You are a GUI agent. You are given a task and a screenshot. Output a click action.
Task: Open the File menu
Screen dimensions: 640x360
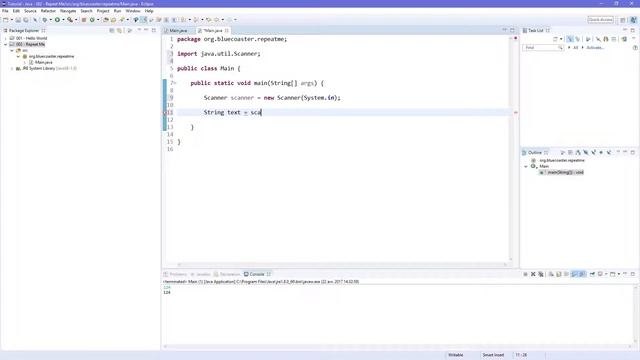point(5,11)
